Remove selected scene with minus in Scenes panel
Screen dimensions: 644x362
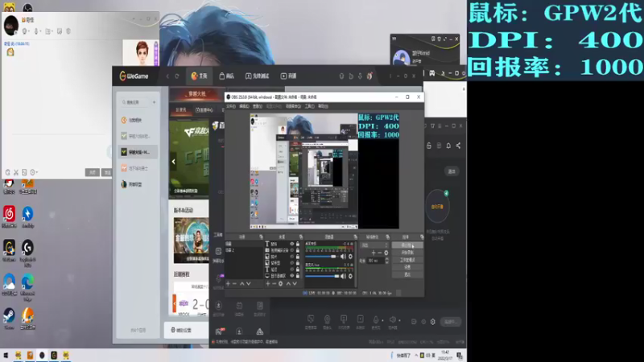[234, 284]
